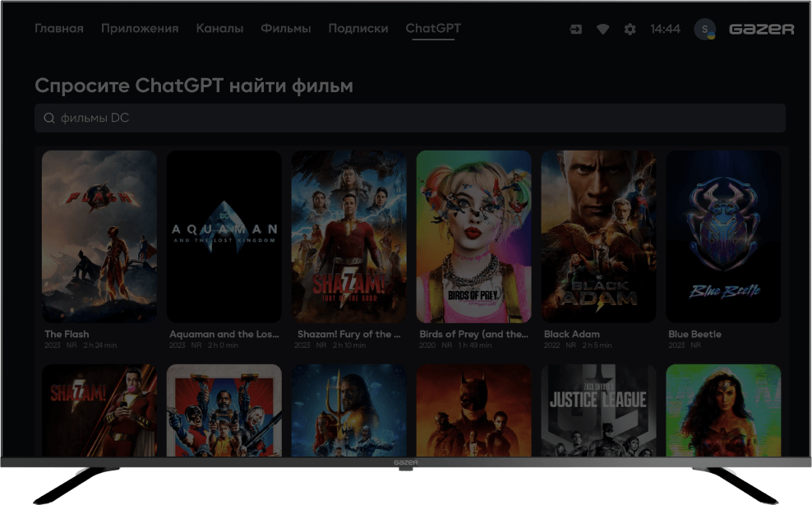Click Black Adam title text
The image size is (812, 505).
click(572, 335)
